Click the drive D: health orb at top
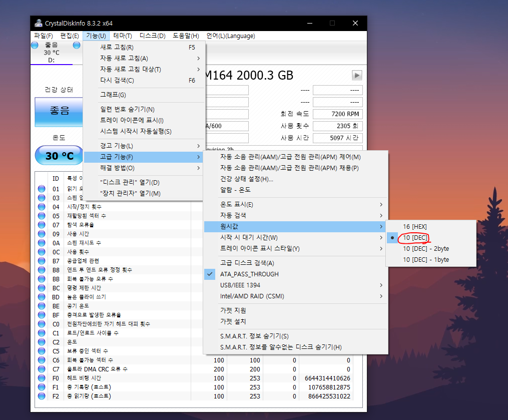 pos(35,45)
